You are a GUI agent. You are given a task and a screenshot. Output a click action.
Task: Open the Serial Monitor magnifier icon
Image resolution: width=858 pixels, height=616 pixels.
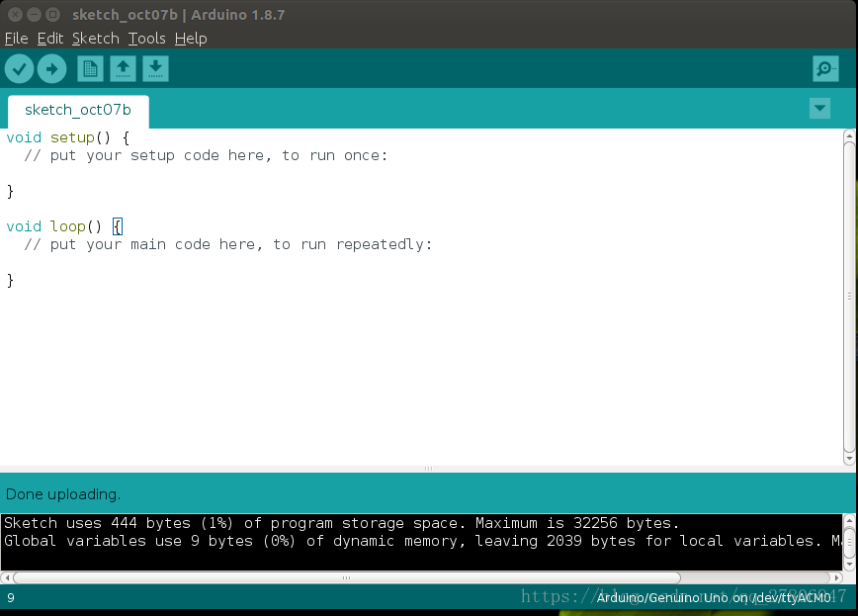click(825, 69)
